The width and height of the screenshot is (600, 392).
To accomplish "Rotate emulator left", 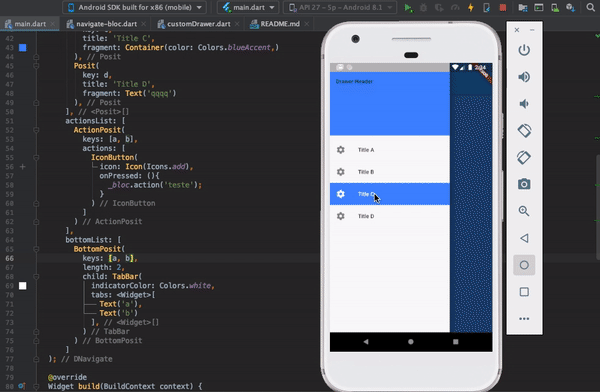I will click(524, 131).
